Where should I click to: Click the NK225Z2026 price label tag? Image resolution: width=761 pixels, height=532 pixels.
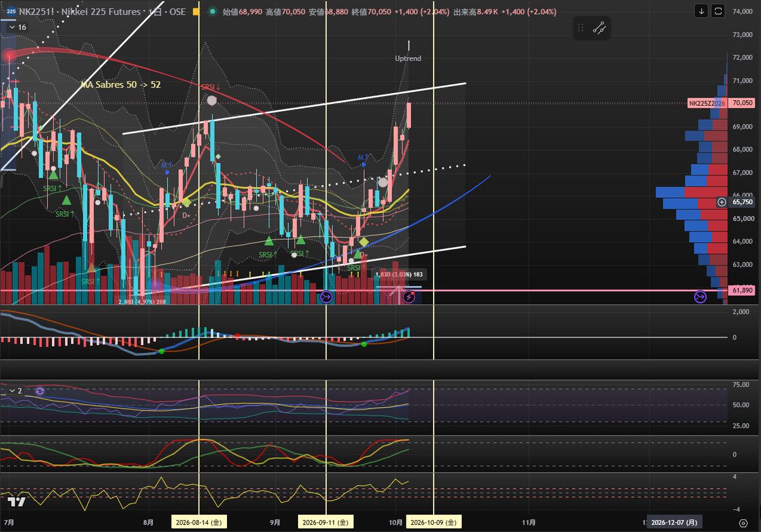pos(707,103)
